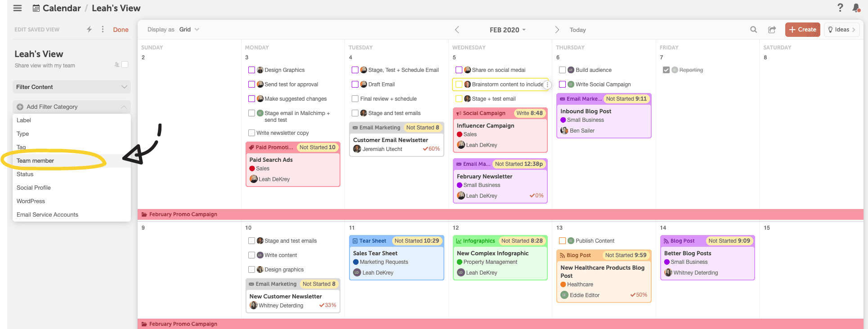Click Whitney Deterding's avatar on Better Blog Posts

(x=668, y=273)
